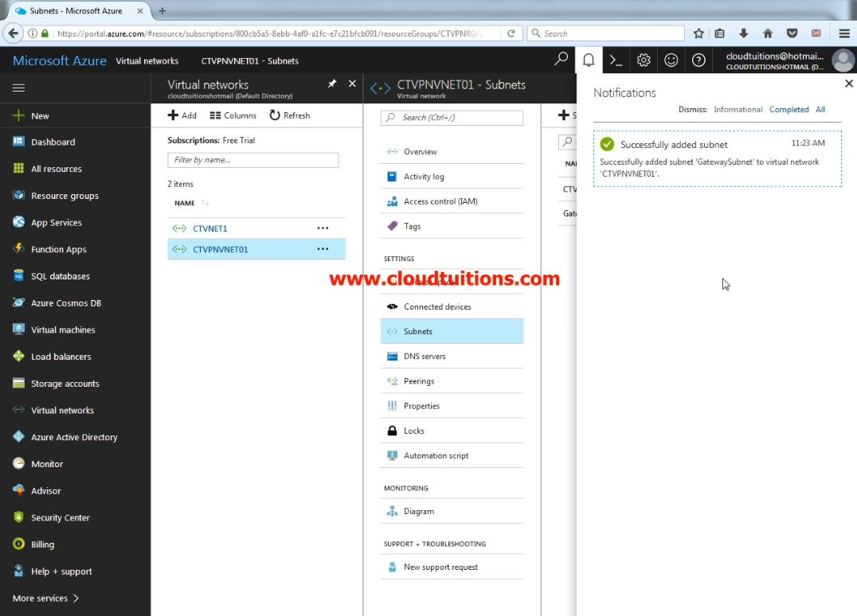Open the Columns chooser

233,115
